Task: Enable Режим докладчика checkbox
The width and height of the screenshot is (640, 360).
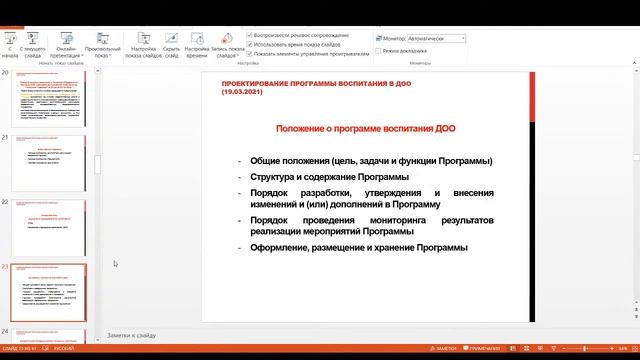Action: click(378, 51)
